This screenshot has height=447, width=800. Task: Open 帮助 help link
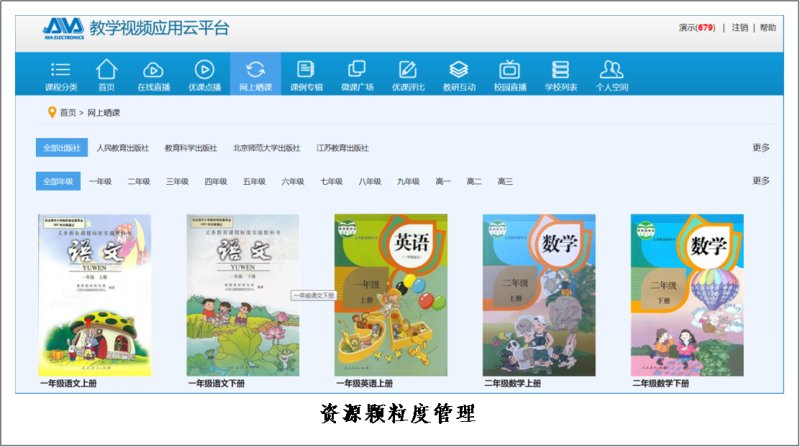tap(768, 28)
